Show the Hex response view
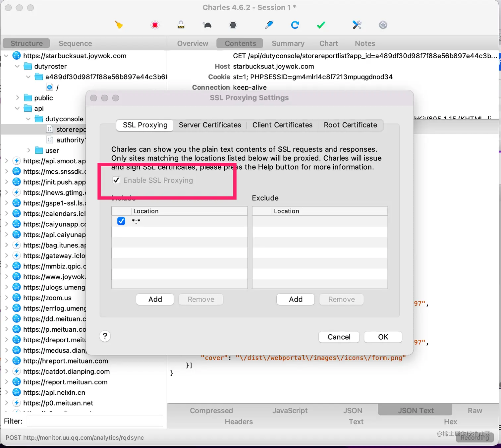501x448 pixels. 450,421
